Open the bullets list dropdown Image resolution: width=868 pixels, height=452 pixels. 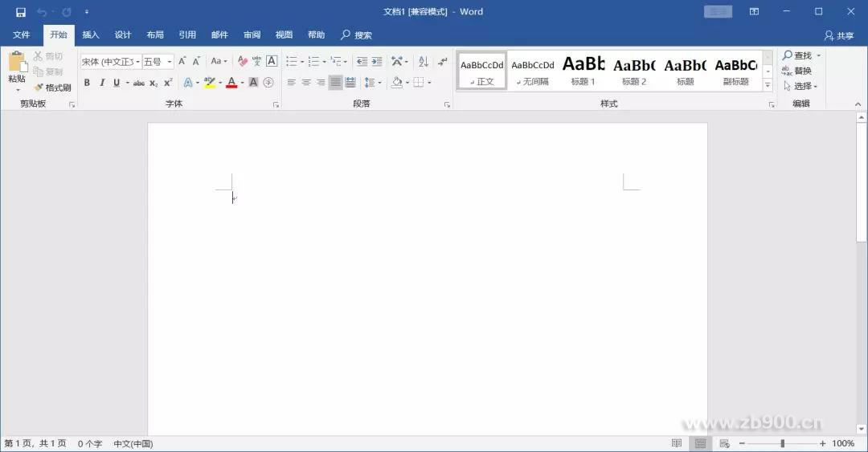click(301, 61)
